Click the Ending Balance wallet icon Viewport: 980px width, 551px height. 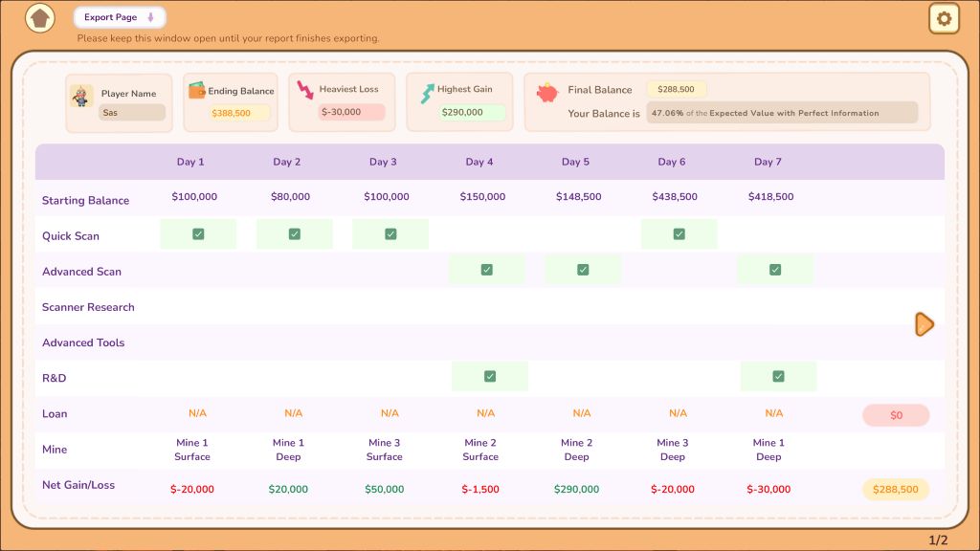click(197, 91)
